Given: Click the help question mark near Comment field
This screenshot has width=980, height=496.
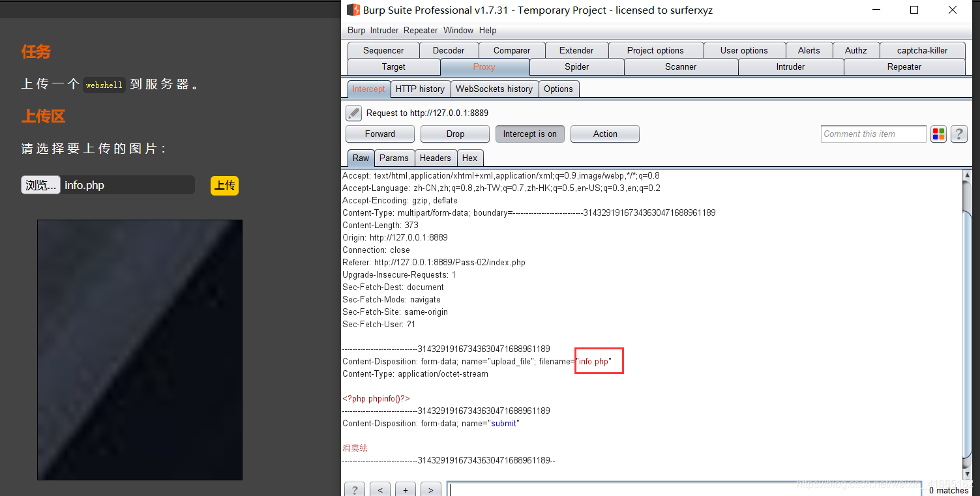Looking at the screenshot, I should [x=958, y=134].
